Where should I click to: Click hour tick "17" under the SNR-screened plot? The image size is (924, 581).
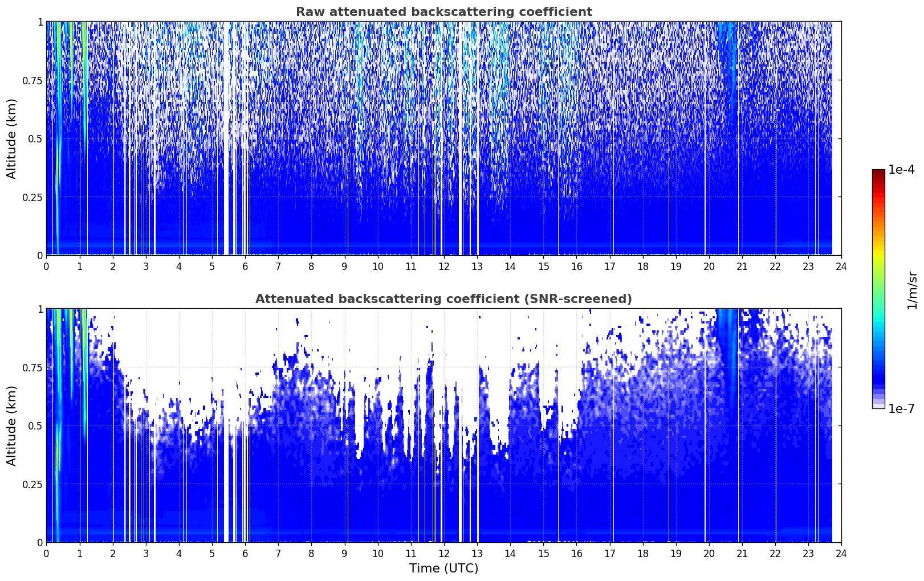click(x=609, y=553)
